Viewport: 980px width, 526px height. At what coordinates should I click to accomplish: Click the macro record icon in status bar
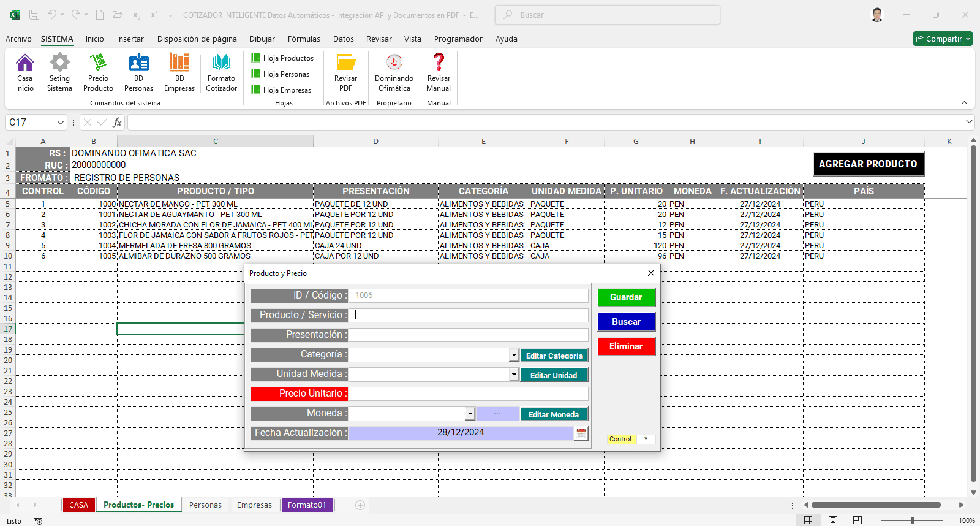click(x=38, y=521)
